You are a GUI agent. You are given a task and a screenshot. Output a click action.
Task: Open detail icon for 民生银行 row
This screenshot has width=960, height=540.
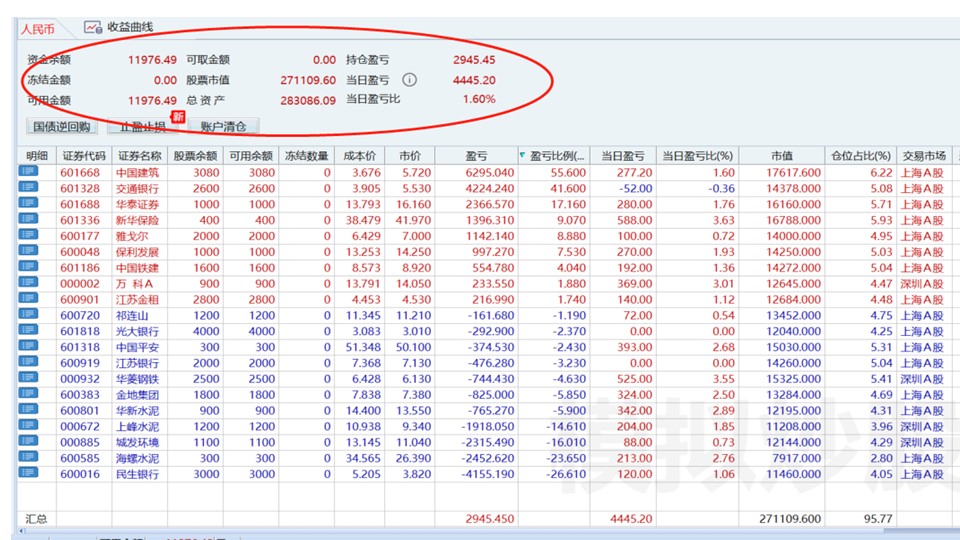[28, 473]
